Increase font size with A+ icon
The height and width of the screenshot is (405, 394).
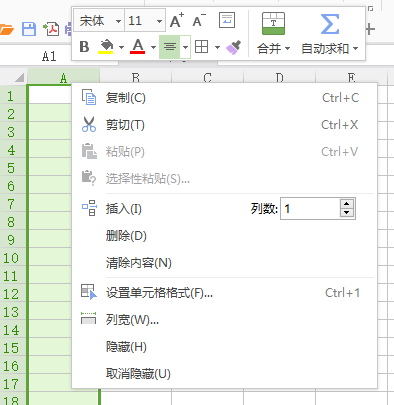(177, 21)
